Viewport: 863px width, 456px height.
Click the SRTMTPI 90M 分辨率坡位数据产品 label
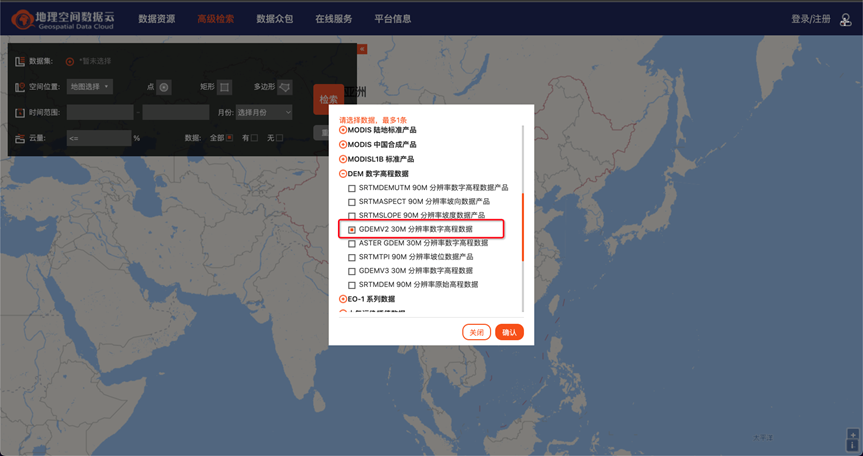[x=416, y=257]
